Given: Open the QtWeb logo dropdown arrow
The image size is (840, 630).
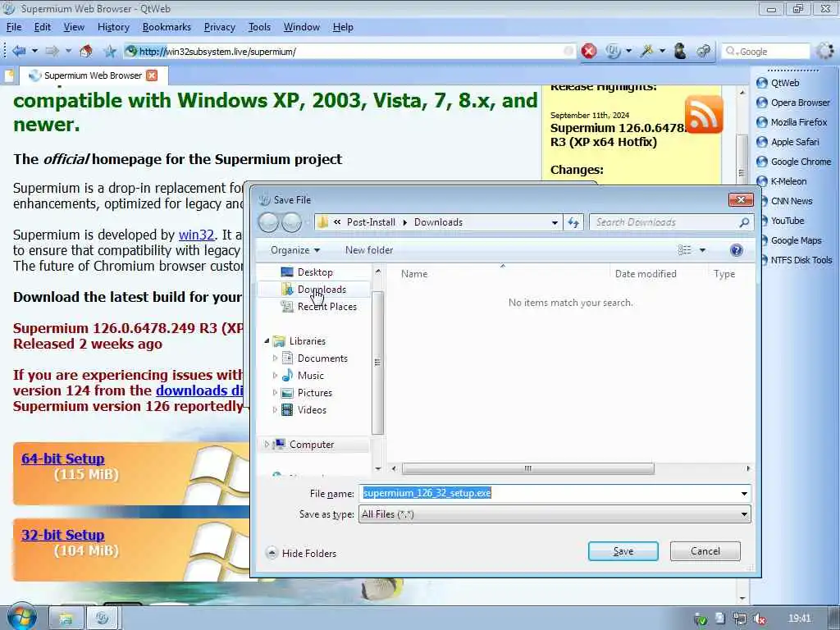Looking at the screenshot, I should (x=628, y=51).
